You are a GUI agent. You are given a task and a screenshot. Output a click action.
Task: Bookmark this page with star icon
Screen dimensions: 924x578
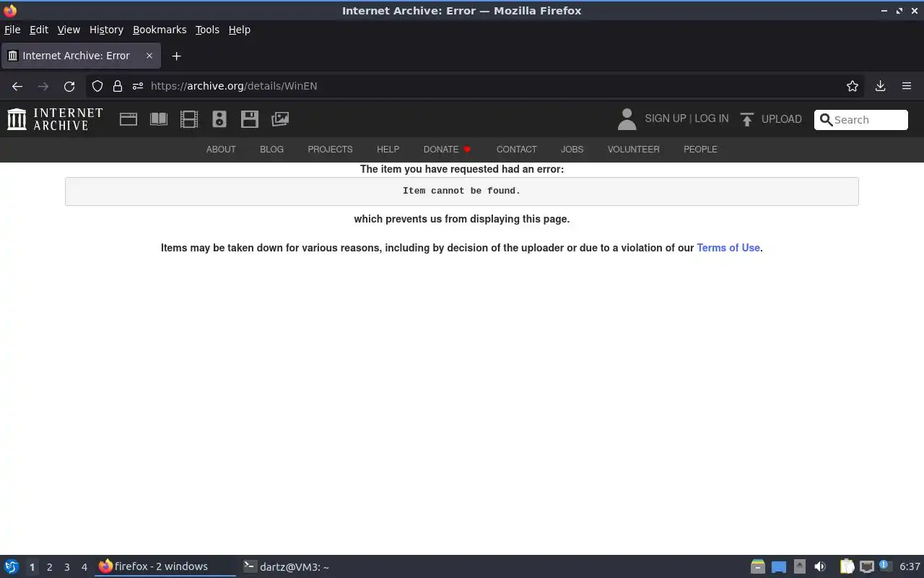[853, 86]
